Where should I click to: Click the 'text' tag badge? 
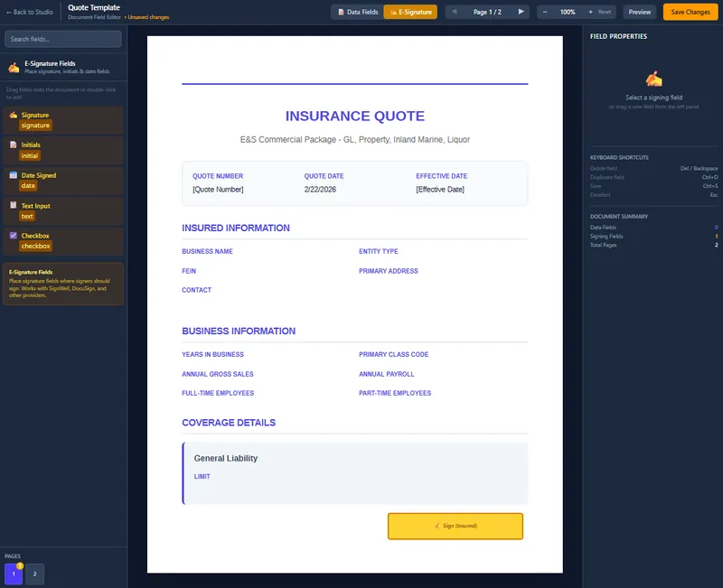tap(27, 216)
